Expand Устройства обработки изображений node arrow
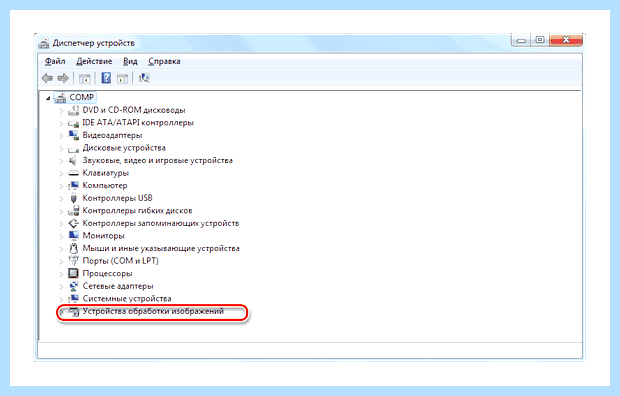The height and width of the screenshot is (396, 620). click(61, 312)
